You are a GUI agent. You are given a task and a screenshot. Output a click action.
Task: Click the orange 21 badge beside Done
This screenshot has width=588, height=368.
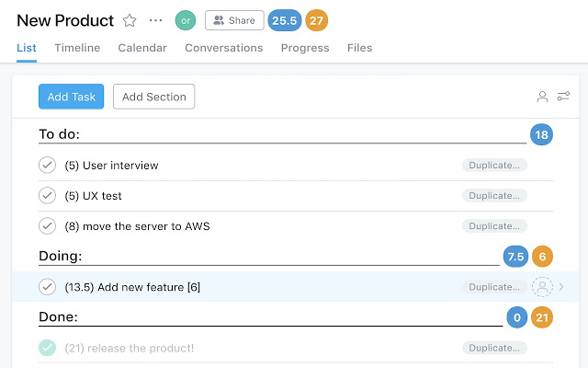(x=542, y=317)
